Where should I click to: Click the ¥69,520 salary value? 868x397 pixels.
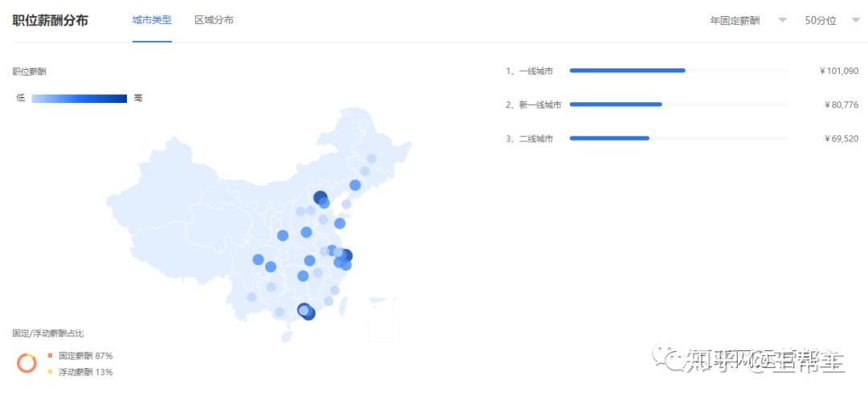click(841, 139)
